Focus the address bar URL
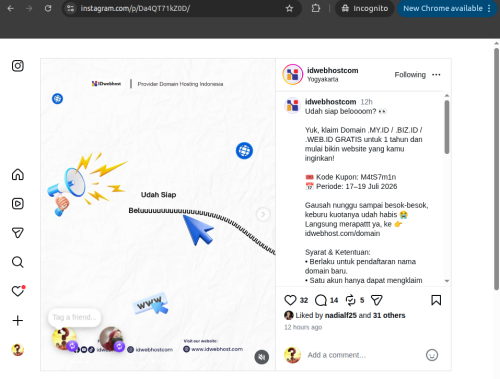The image size is (500, 379). coord(135,8)
